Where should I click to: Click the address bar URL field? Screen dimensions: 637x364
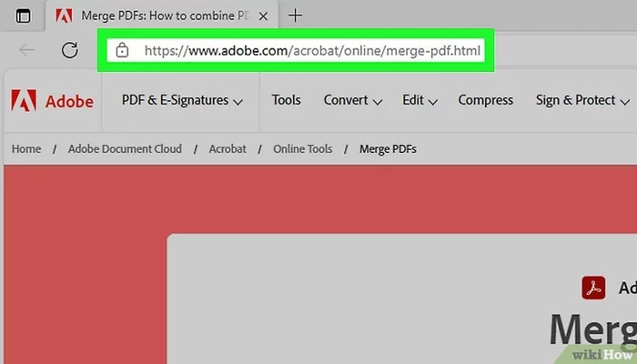pos(296,50)
